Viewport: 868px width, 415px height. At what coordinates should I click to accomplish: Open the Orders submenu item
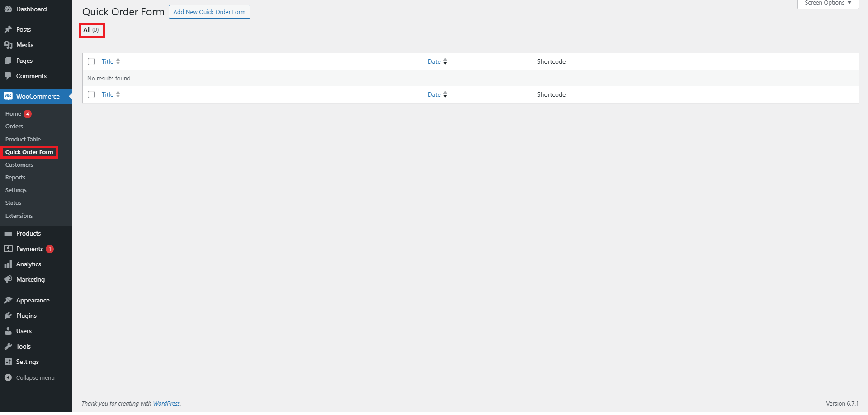(x=14, y=127)
